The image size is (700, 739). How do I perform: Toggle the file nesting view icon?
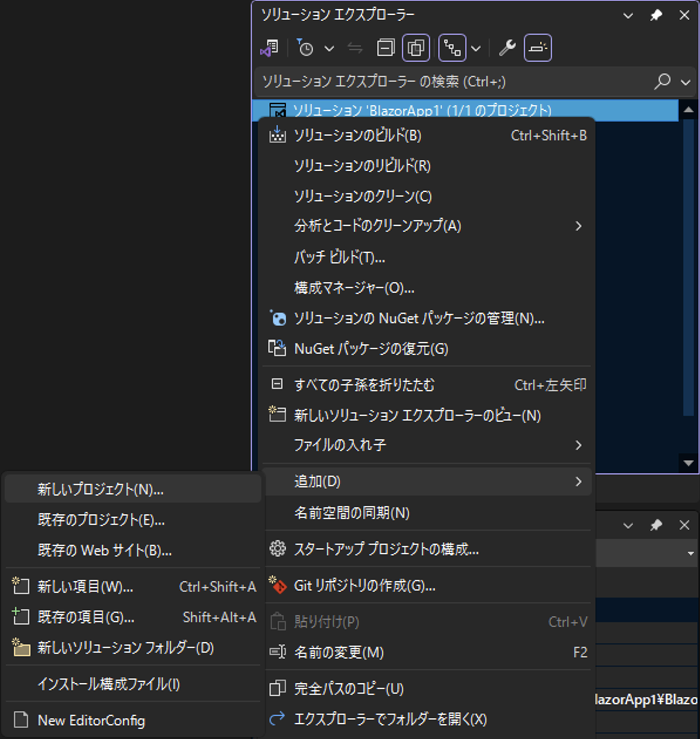pyautogui.click(x=453, y=48)
